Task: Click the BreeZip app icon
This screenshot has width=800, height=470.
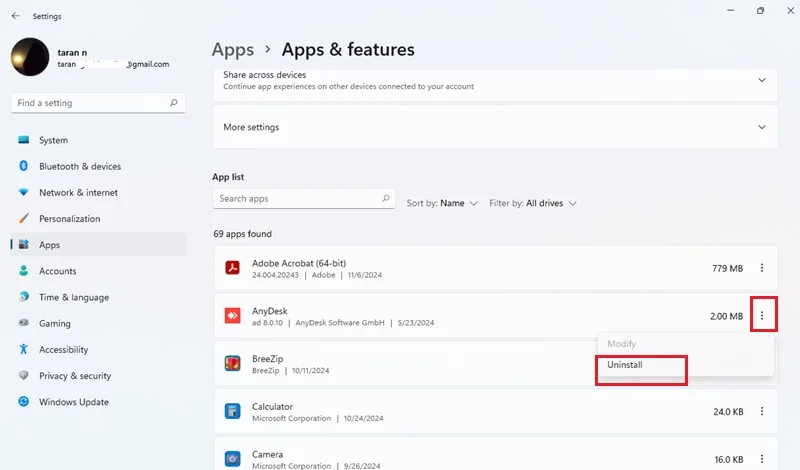Action: tap(233, 363)
